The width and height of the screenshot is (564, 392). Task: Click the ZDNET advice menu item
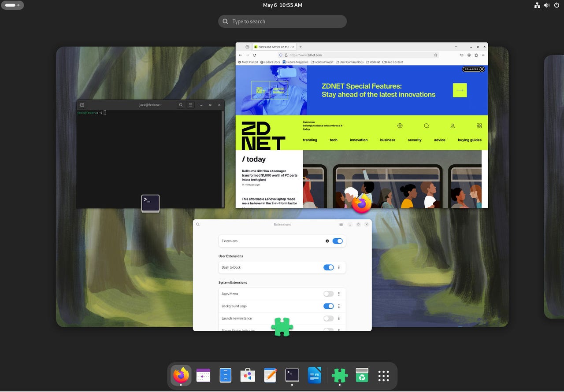(440, 140)
